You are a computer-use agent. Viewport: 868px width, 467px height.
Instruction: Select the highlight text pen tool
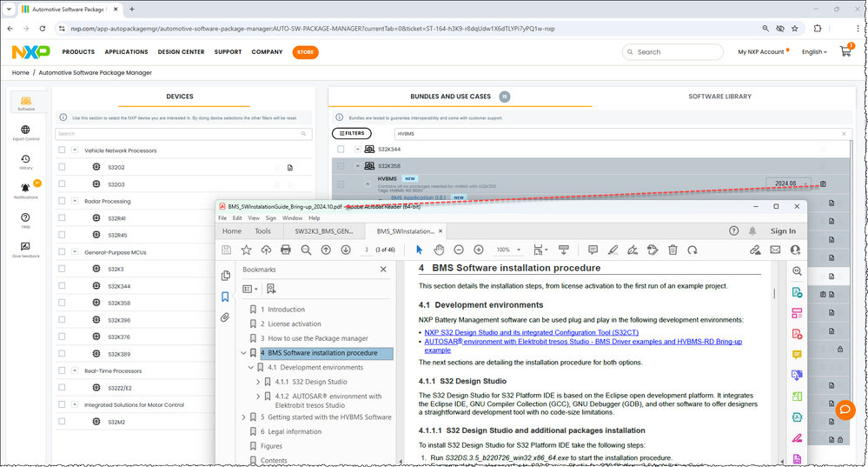click(613, 250)
